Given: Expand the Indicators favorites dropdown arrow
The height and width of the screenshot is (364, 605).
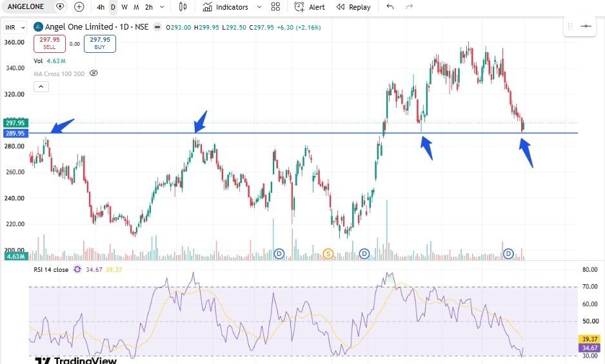Looking at the screenshot, I should coord(259,7).
